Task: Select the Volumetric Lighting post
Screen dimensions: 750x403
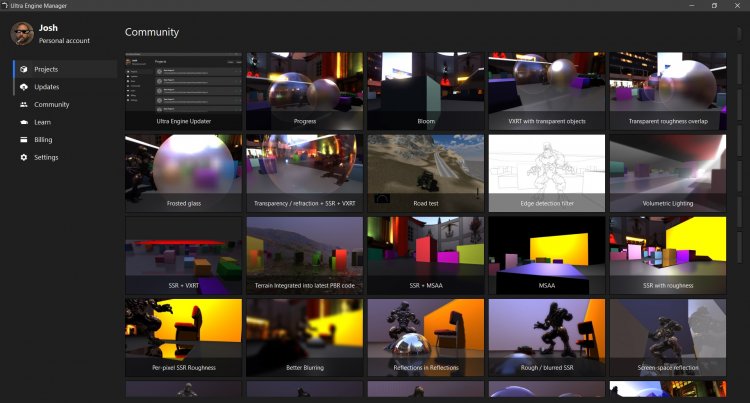Action: (667, 173)
